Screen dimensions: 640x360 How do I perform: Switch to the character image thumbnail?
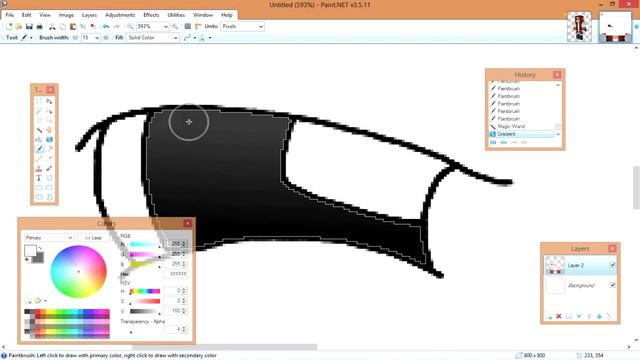coord(579,27)
